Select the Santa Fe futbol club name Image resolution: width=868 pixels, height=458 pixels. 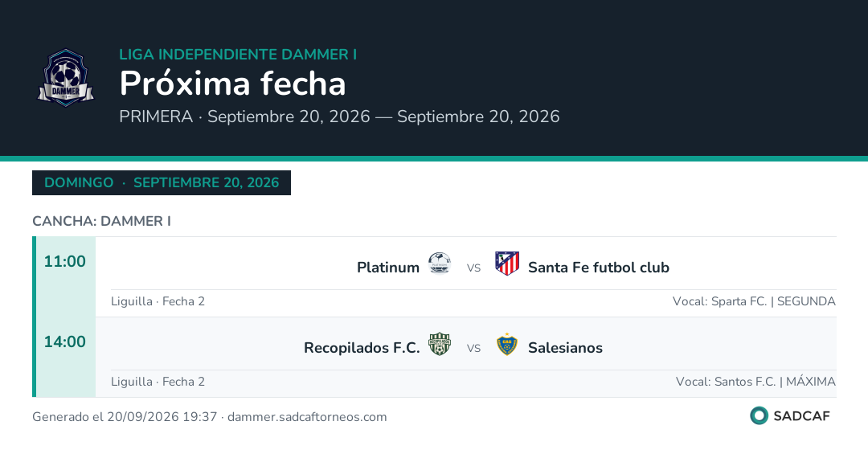pos(599,268)
